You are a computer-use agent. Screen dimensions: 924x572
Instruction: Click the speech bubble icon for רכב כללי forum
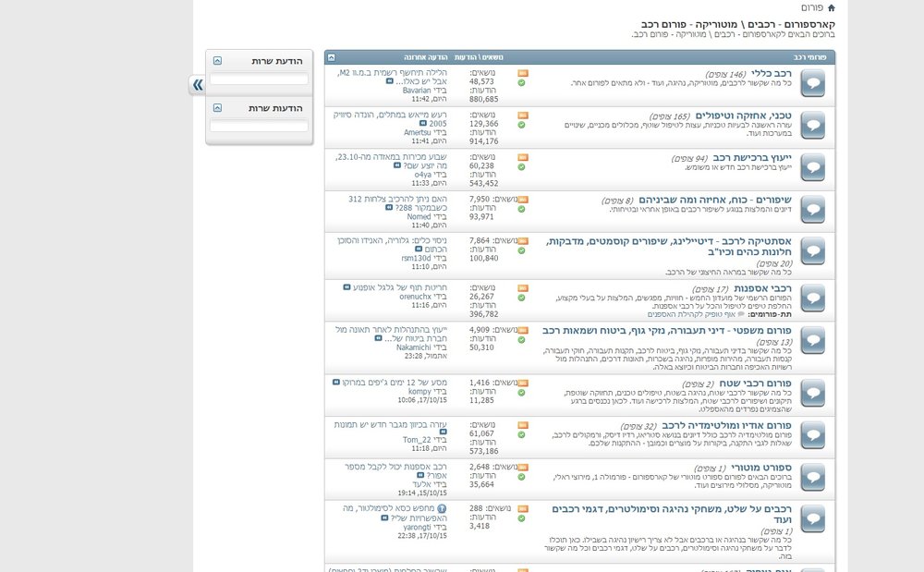[812, 83]
